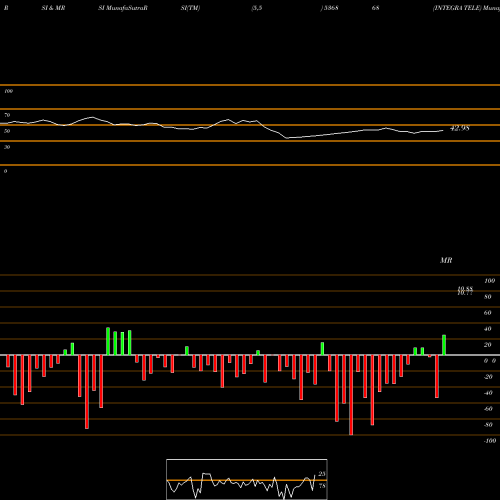Click the "(5,5" parameter text in header
500x500 pixels.
pos(256,8)
